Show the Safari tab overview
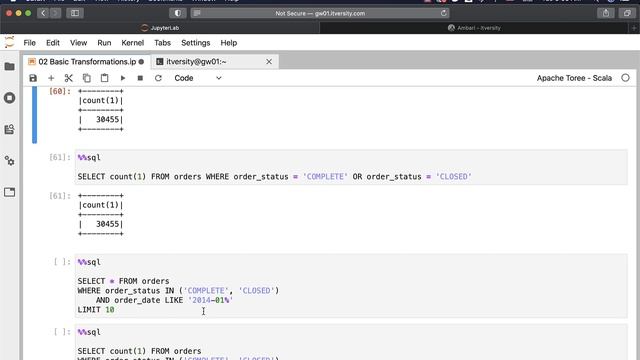This screenshot has width=640, height=360. 627,13
